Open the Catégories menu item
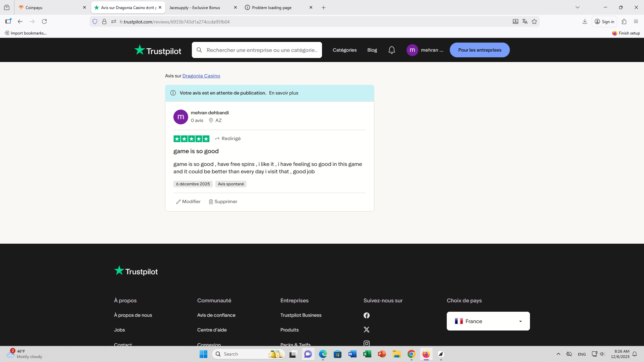 tap(344, 50)
